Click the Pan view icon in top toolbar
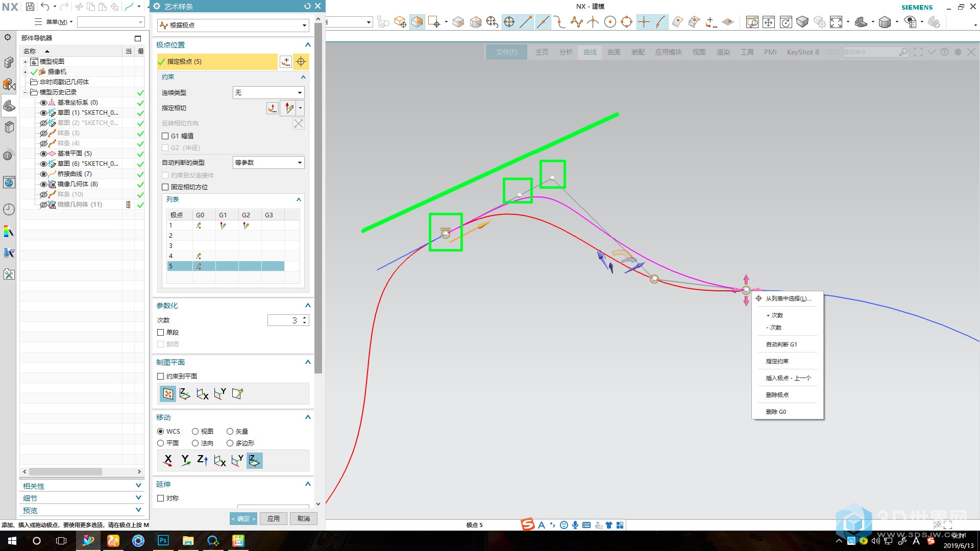The height and width of the screenshot is (551, 980). coord(769,22)
